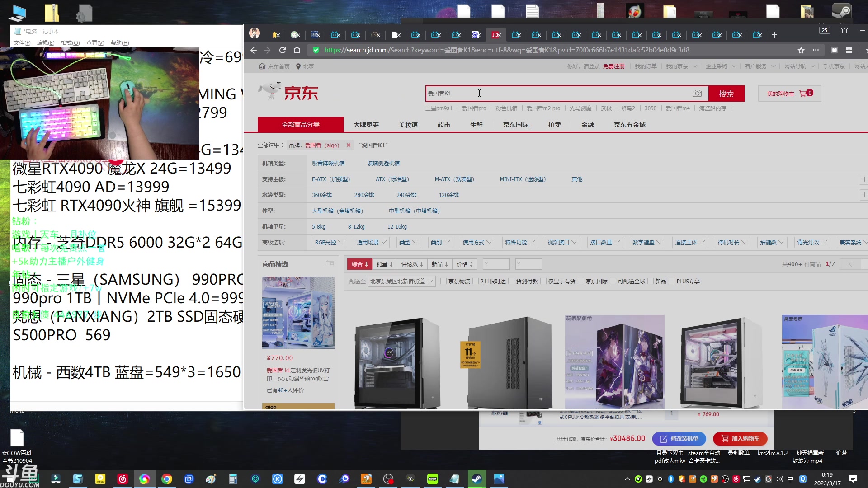
Task: Sort results by 价格
Action: click(x=465, y=264)
